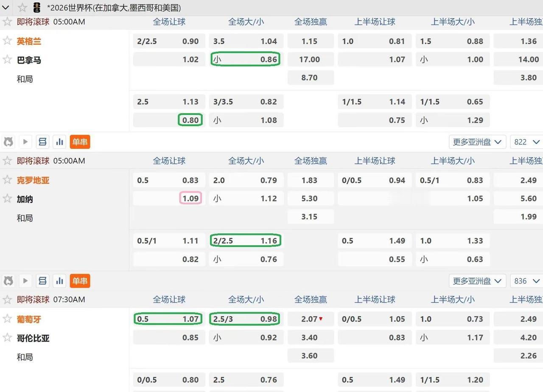Pick Portugal to win at 2.07

point(311,319)
